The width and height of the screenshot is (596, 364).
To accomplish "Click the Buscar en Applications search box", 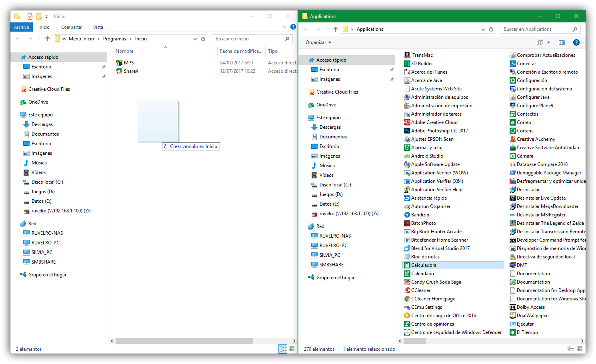I will [540, 29].
